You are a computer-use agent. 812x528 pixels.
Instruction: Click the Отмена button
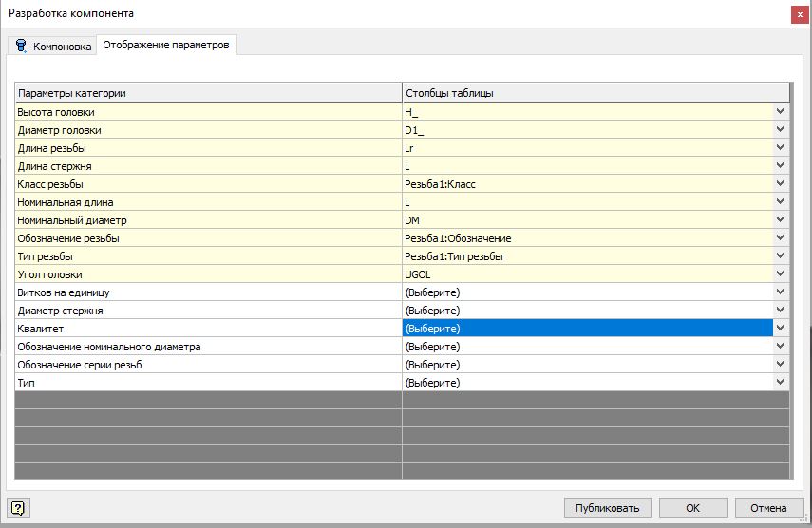pyautogui.click(x=767, y=507)
